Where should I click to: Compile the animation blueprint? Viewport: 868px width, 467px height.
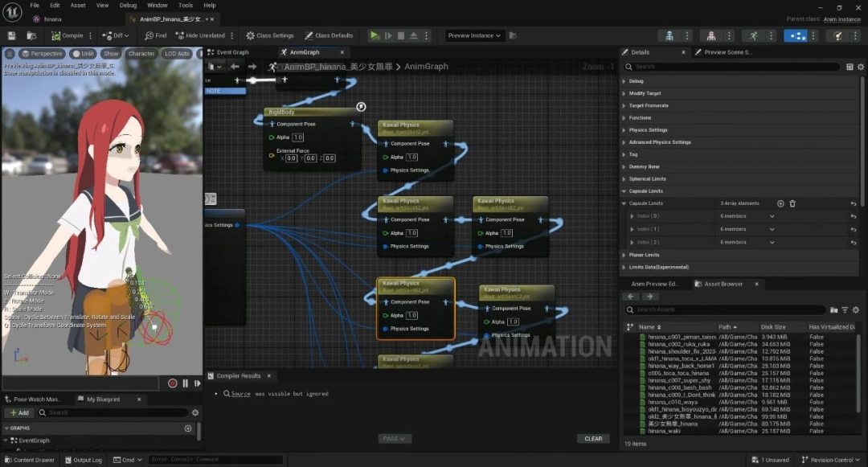[x=68, y=35]
